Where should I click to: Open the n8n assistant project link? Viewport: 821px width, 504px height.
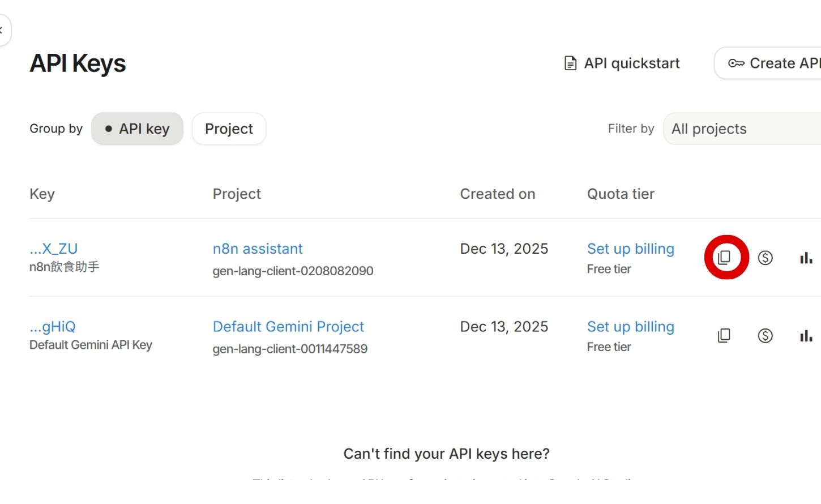point(258,249)
